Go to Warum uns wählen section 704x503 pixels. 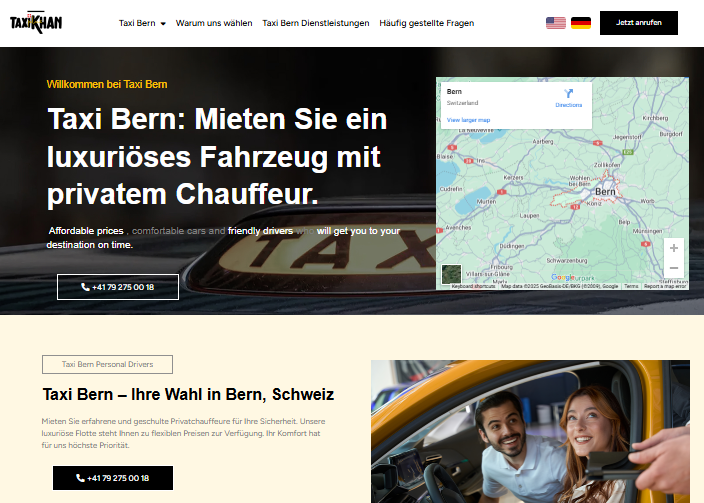pos(214,23)
